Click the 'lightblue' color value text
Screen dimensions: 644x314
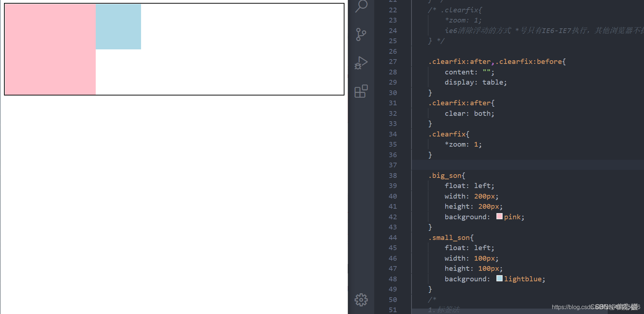[x=523, y=279]
